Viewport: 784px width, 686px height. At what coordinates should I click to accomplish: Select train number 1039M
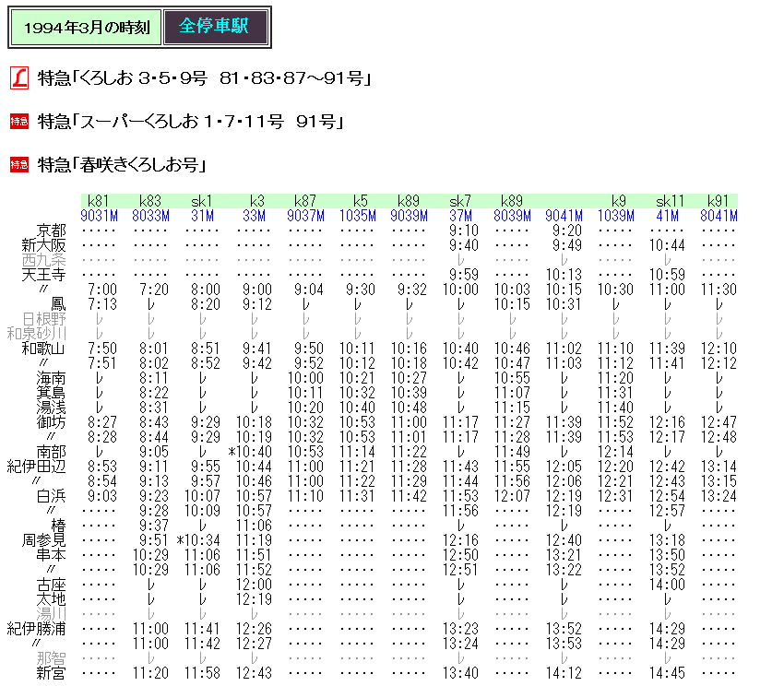click(615, 216)
